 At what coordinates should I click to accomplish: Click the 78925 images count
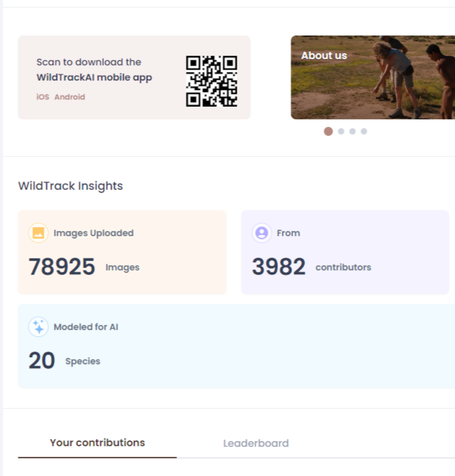62,267
